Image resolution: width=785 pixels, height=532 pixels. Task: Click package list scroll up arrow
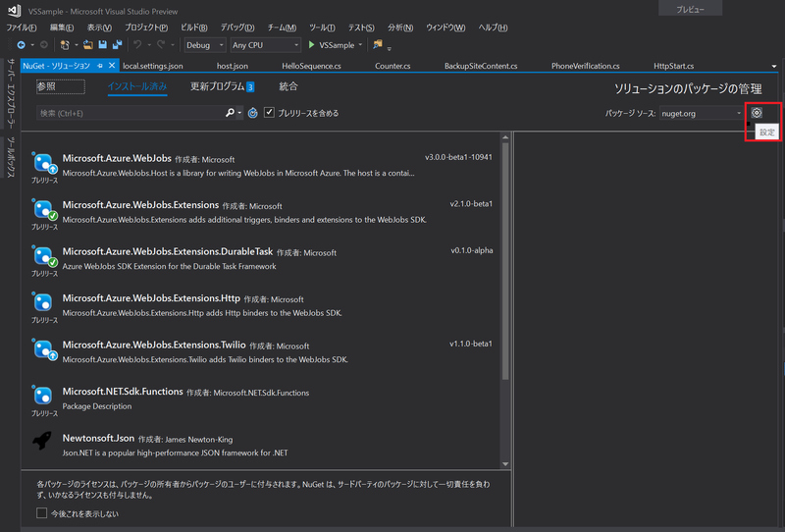point(505,137)
